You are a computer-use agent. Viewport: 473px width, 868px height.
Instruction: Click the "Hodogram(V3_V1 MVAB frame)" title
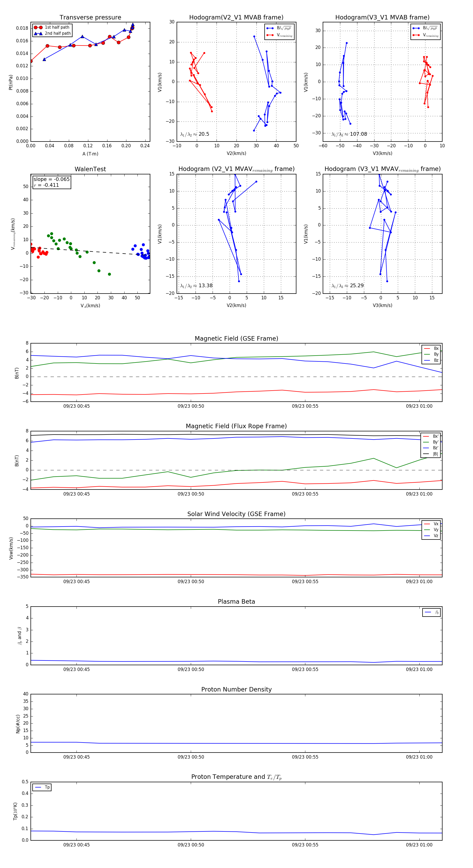tap(382, 17)
